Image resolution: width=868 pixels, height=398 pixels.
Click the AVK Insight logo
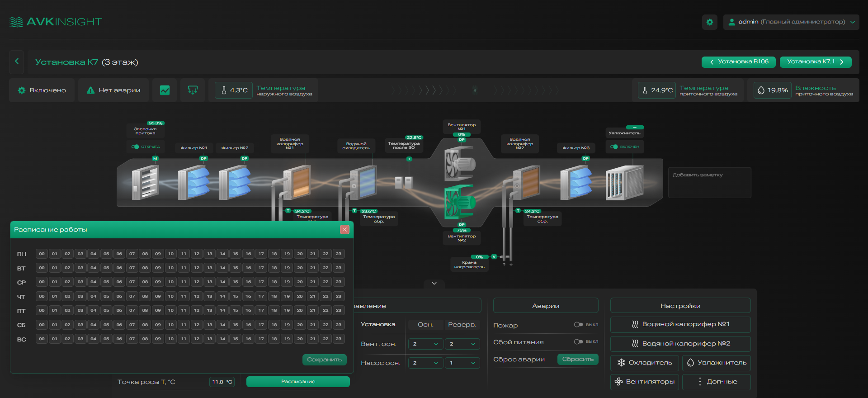(x=56, y=22)
